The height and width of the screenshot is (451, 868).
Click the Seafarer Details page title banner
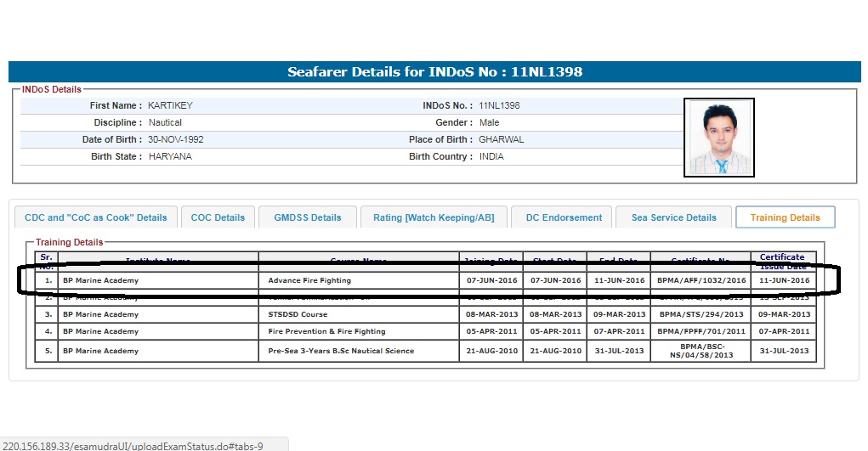[434, 72]
